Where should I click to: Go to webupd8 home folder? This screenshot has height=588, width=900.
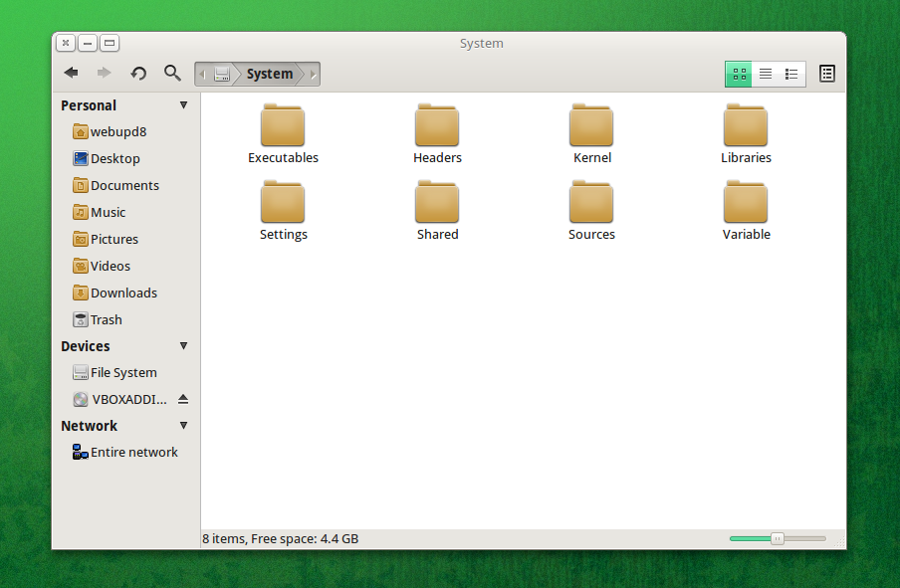[x=110, y=132]
